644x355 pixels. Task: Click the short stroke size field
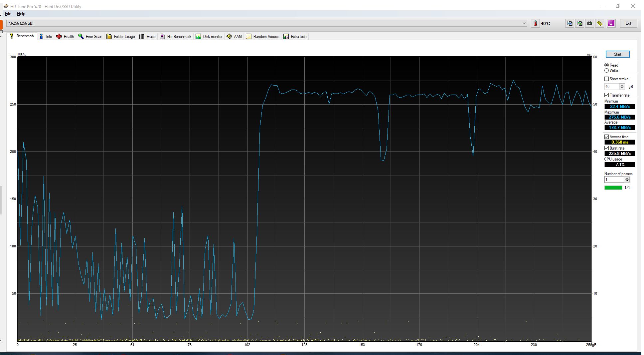click(x=612, y=87)
